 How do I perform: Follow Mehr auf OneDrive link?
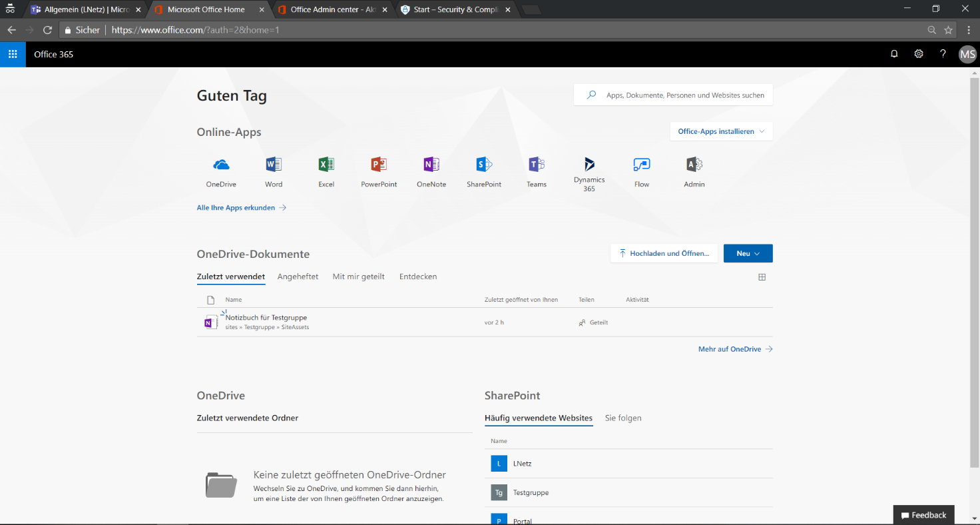coord(736,349)
